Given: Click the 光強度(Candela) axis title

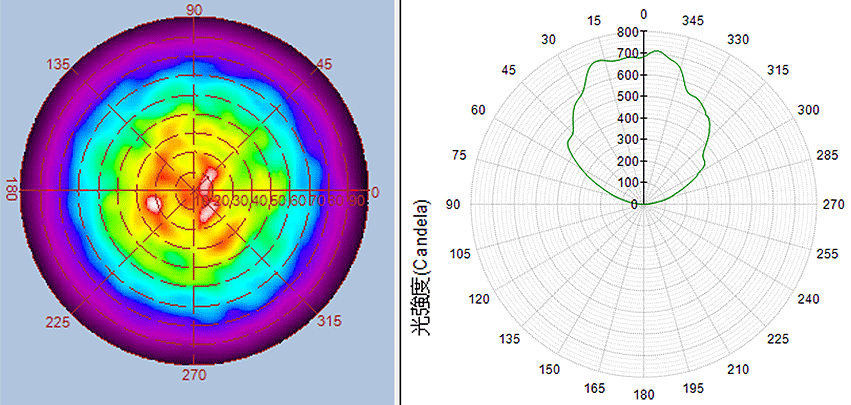Looking at the screenshot, I should click(x=424, y=269).
